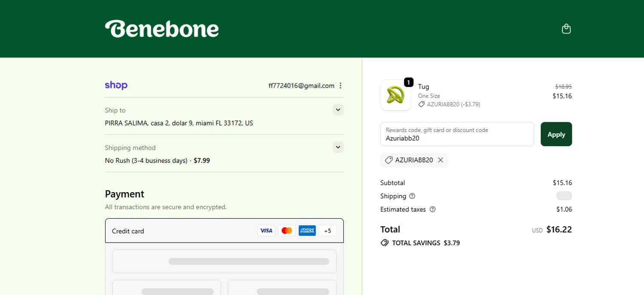The width and height of the screenshot is (644, 295).
Task: Expand the Ship to address section
Action: point(338,110)
